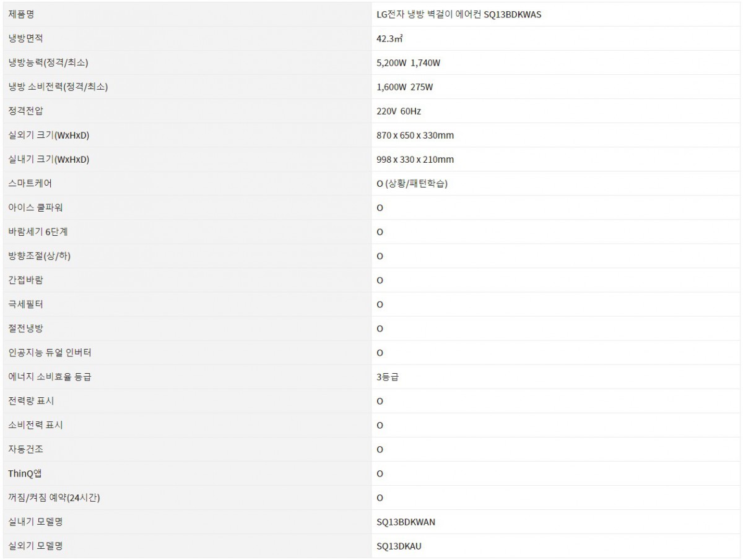Click outdoor unit model SQ13DKAU

[x=399, y=546]
